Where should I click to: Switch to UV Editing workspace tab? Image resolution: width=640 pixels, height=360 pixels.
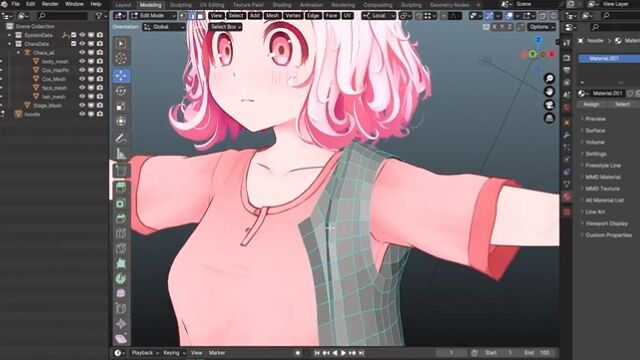212,5
